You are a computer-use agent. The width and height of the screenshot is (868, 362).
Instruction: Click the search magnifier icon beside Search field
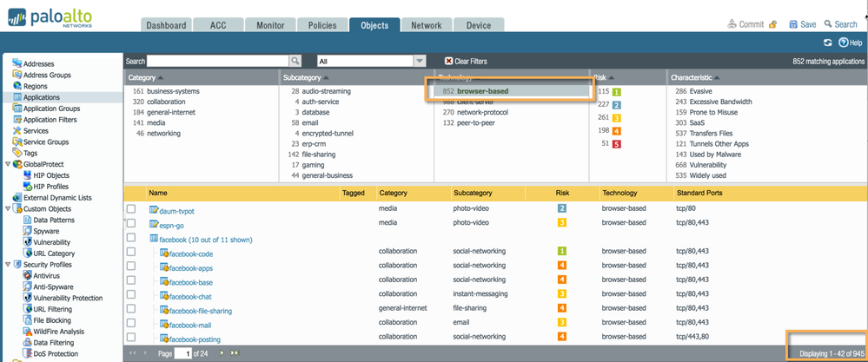click(x=295, y=62)
